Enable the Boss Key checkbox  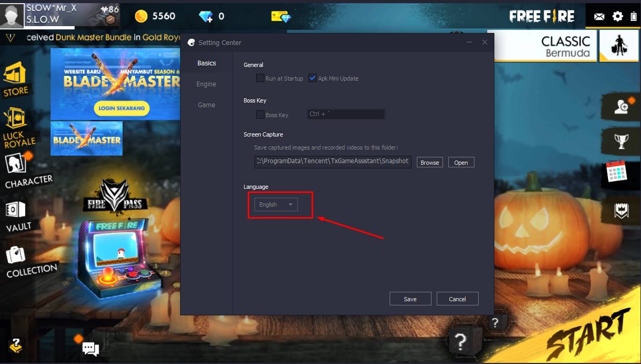click(260, 115)
